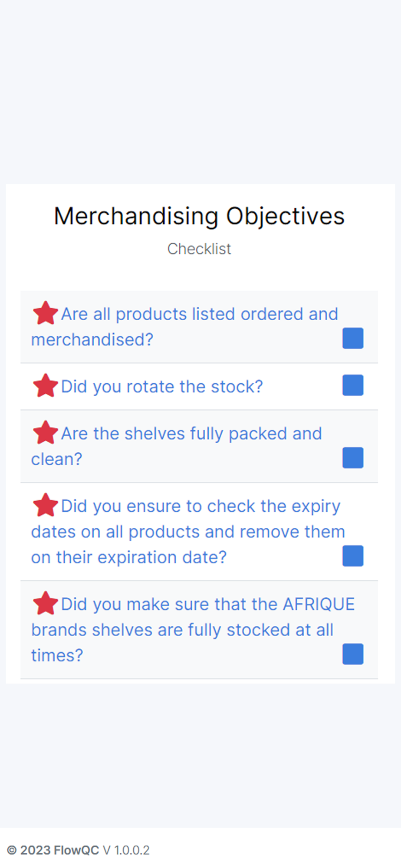Click the star beside 'Are all products listed'

click(45, 313)
